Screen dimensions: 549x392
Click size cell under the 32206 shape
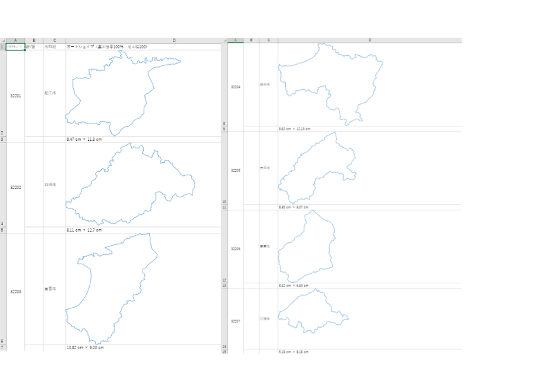370,286
